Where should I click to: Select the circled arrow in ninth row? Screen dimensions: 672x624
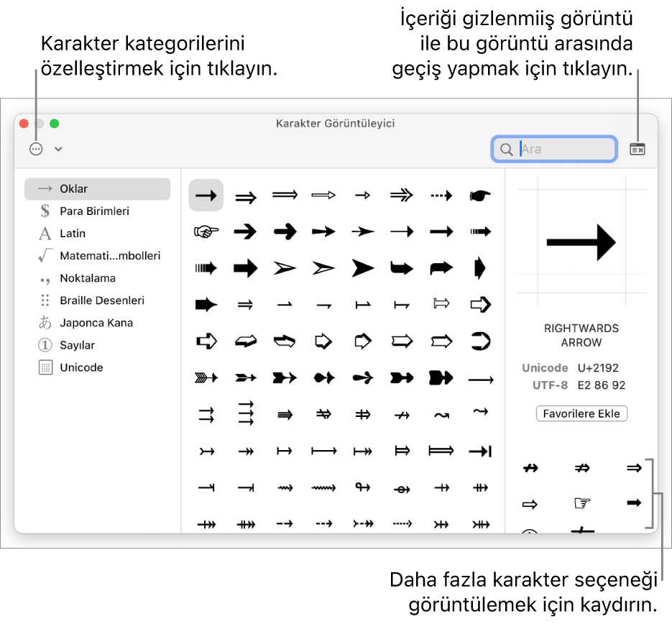402,489
